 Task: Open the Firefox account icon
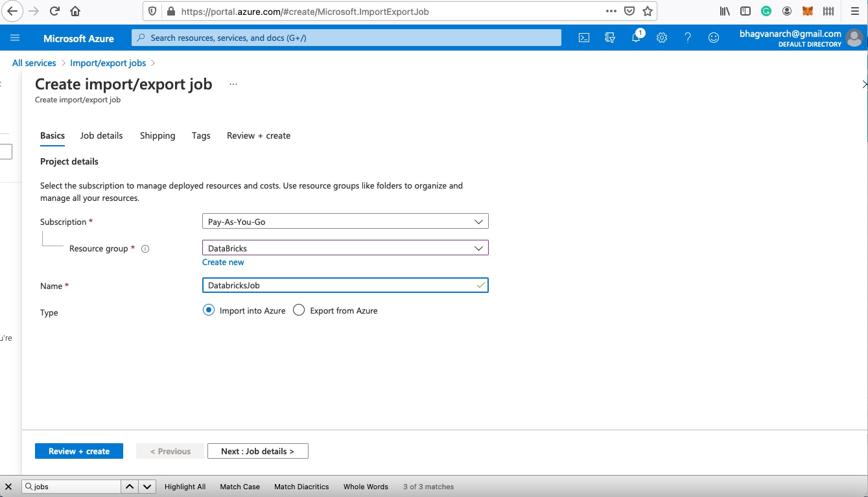(787, 11)
